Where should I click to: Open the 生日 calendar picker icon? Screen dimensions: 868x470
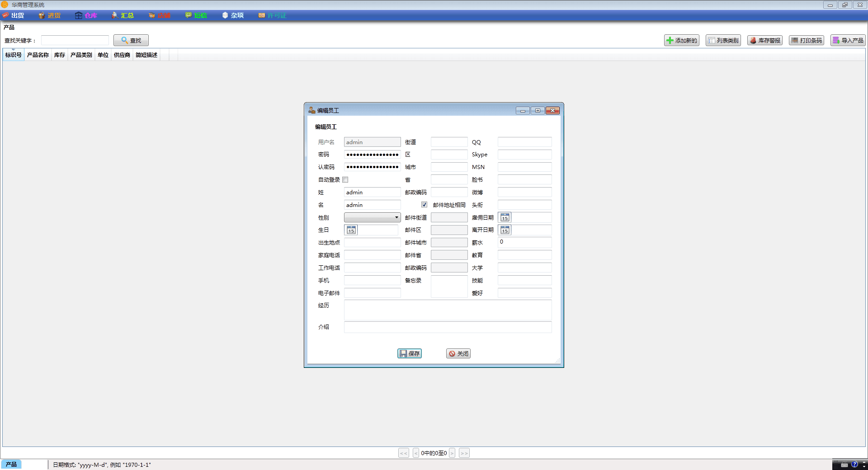click(x=351, y=230)
